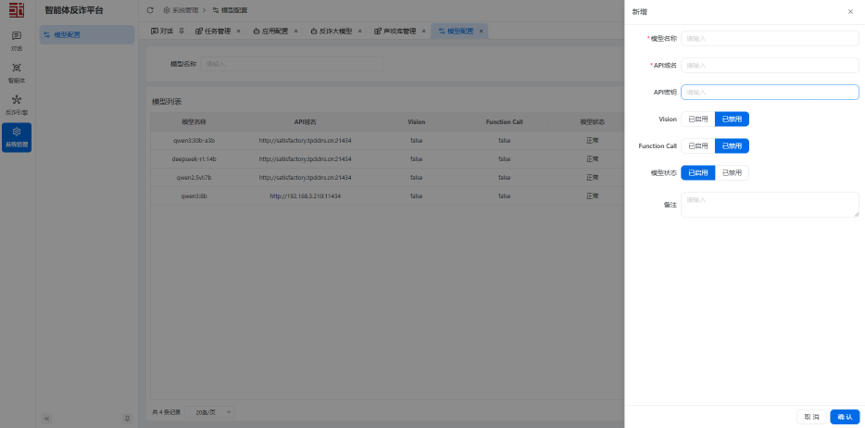Focus the API域名 input field

[770, 65]
